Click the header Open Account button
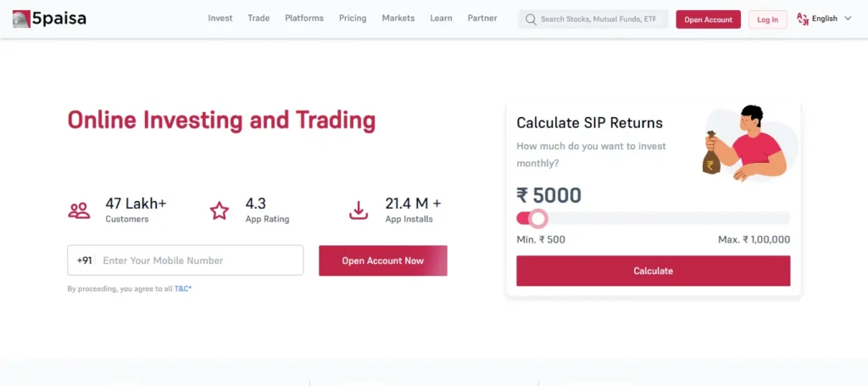The image size is (868, 386). [x=708, y=20]
